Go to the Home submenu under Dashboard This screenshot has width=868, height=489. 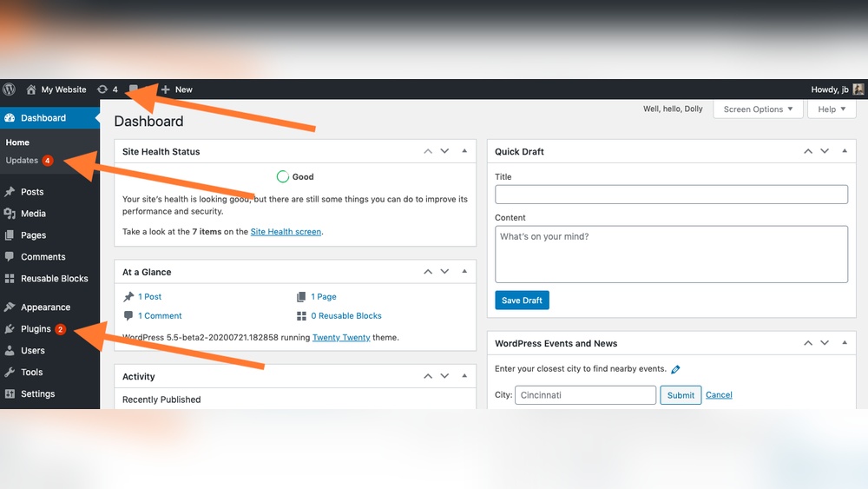pos(17,142)
